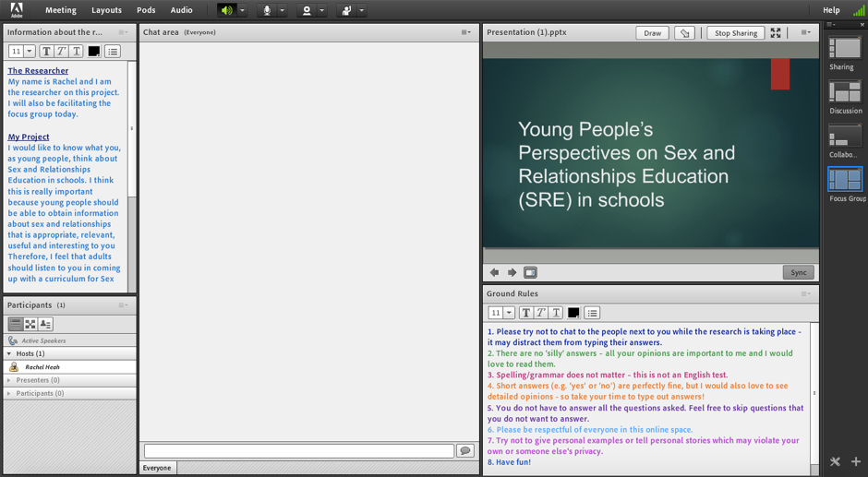Switch to attendee status view
The height and width of the screenshot is (477, 868).
(45, 324)
